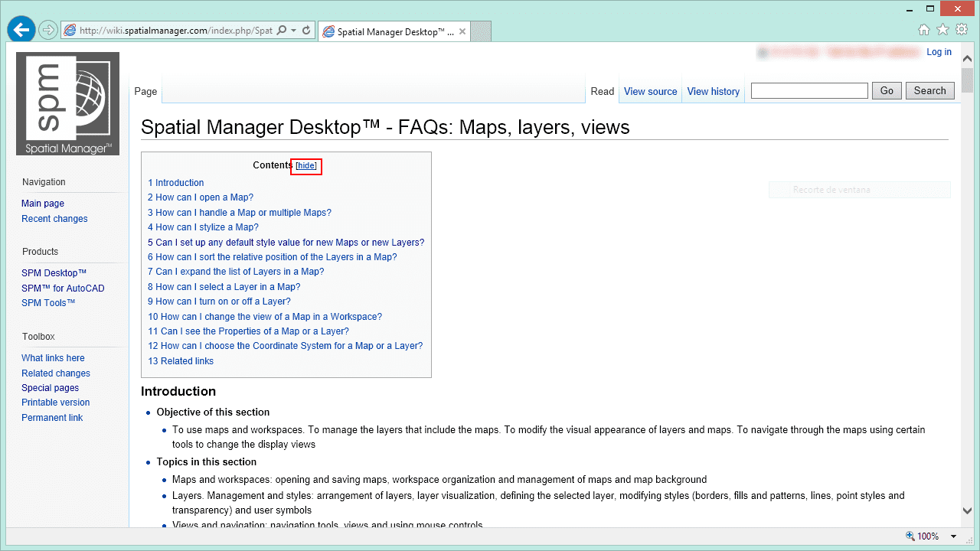Open SPM Tools™ link
The height and width of the screenshot is (551, 980).
pyautogui.click(x=48, y=303)
